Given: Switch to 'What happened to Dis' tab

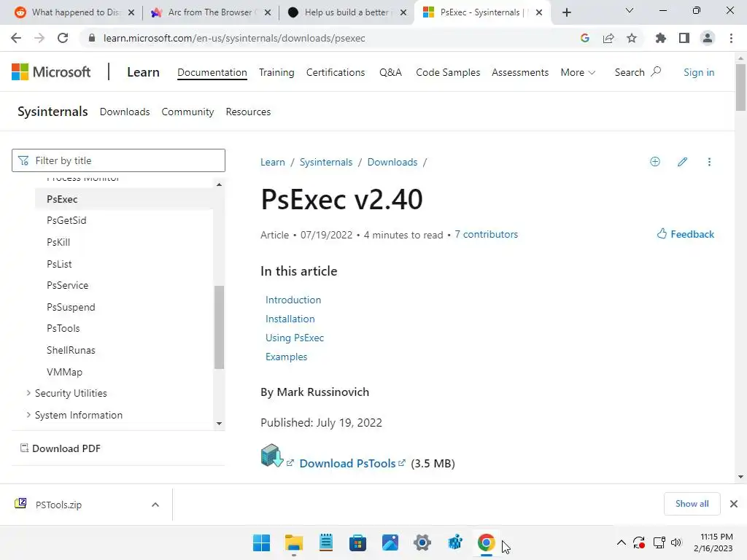Looking at the screenshot, I should tap(75, 12).
